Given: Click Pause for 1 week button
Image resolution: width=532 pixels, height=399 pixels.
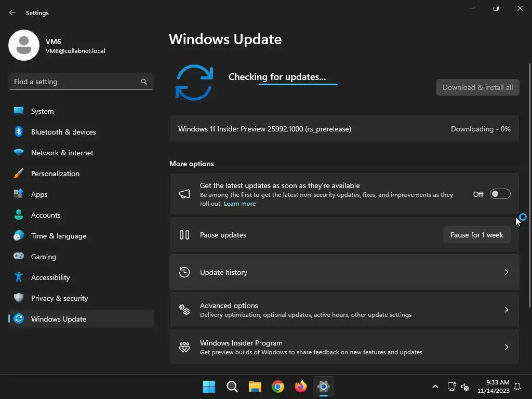Looking at the screenshot, I should (x=477, y=235).
